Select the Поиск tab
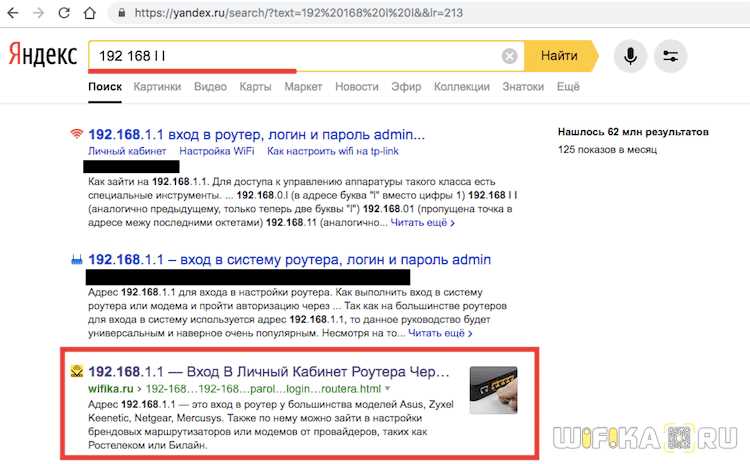The image size is (750, 464). pos(105,87)
